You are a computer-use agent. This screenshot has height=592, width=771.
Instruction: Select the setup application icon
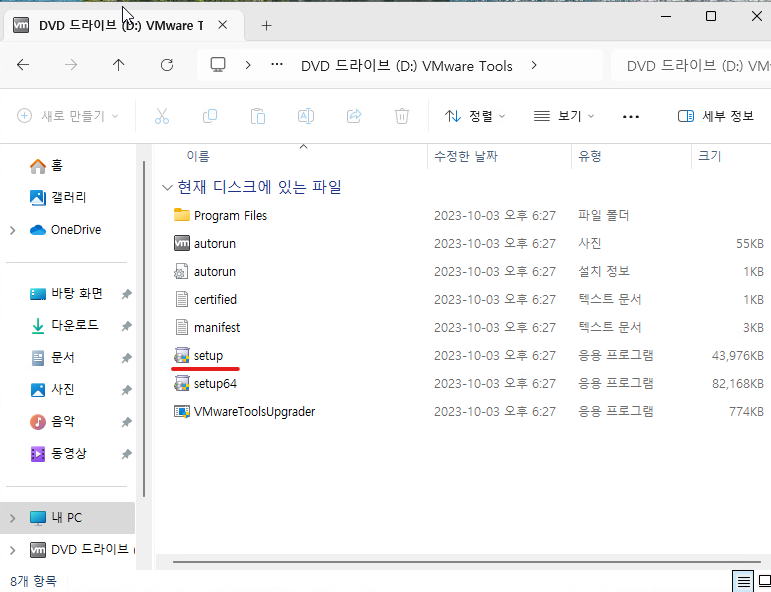(181, 355)
